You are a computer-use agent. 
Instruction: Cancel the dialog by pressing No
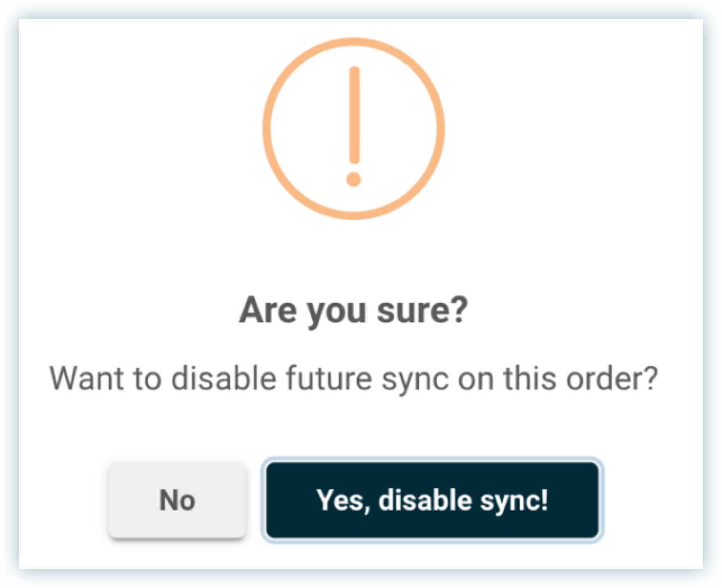point(177,500)
